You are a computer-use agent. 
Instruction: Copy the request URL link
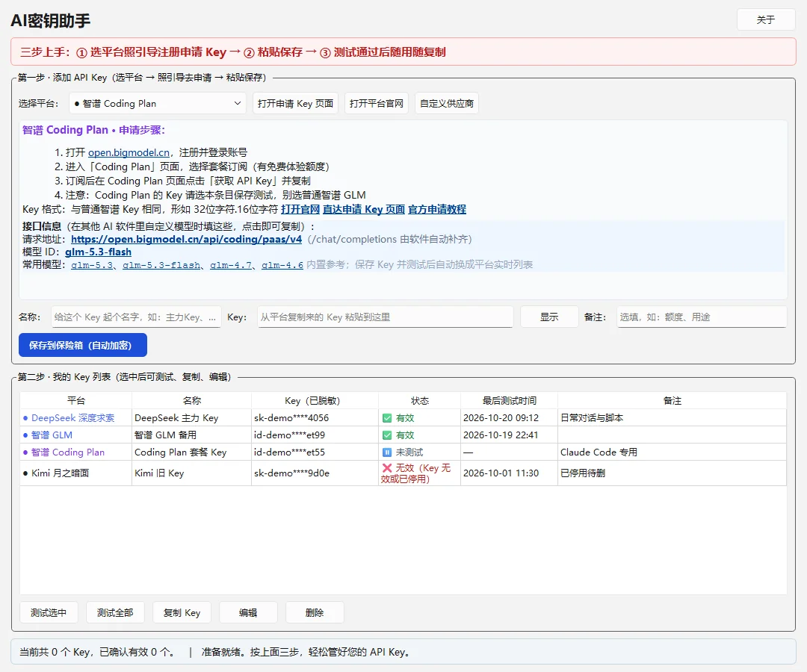coord(186,239)
